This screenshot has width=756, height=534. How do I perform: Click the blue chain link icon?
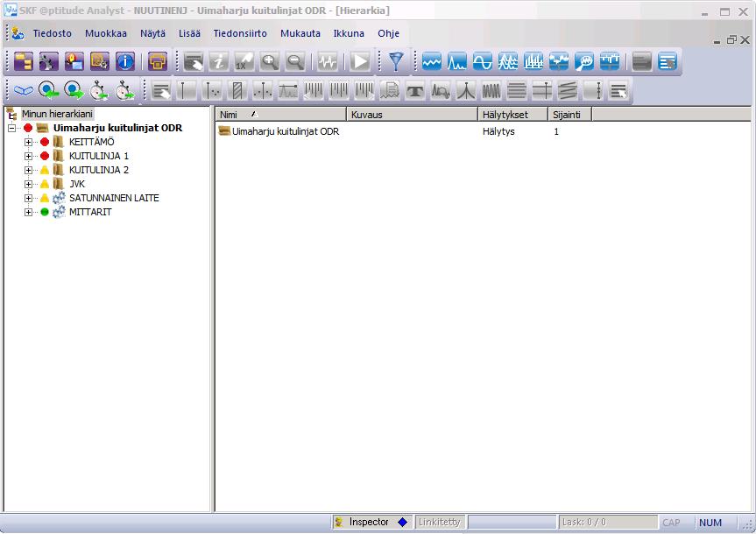(x=23, y=90)
